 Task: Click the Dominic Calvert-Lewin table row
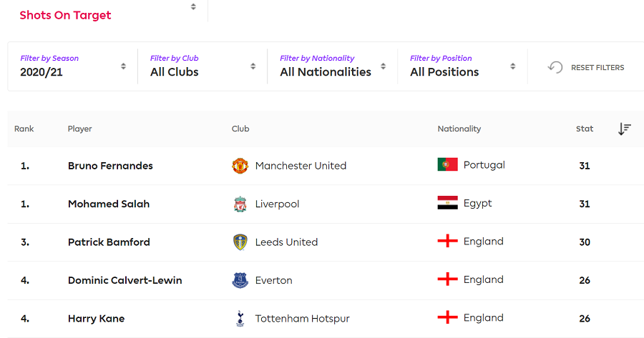(326, 281)
